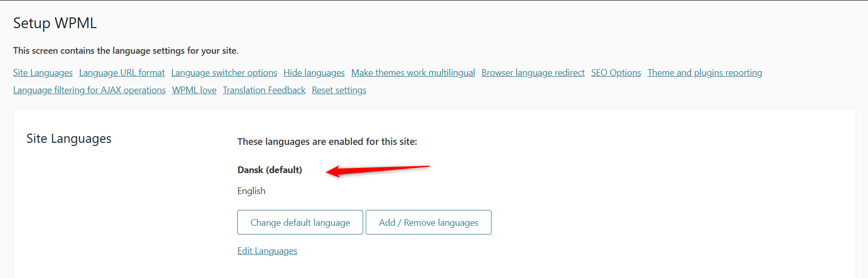This screenshot has width=868, height=278.
Task: Open Language URL format link
Action: pyautogui.click(x=122, y=73)
